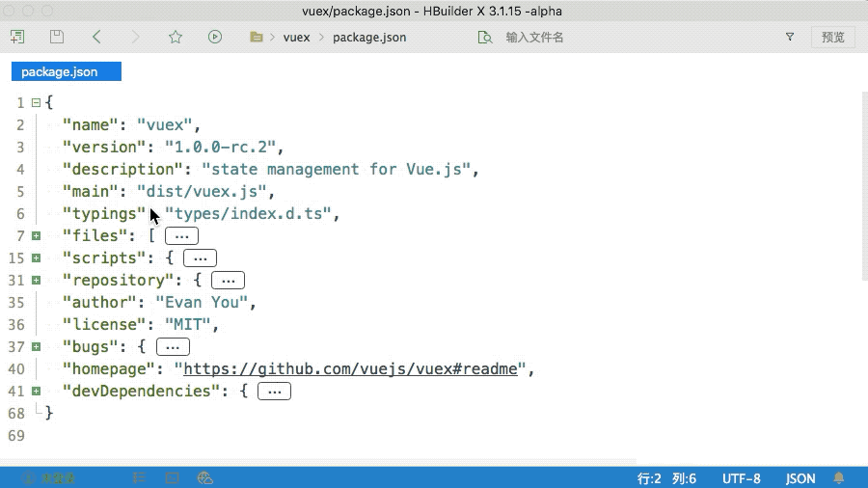Click the folded ellipsis after "scripts"
Image resolution: width=868 pixels, height=488 pixels.
coord(200,258)
